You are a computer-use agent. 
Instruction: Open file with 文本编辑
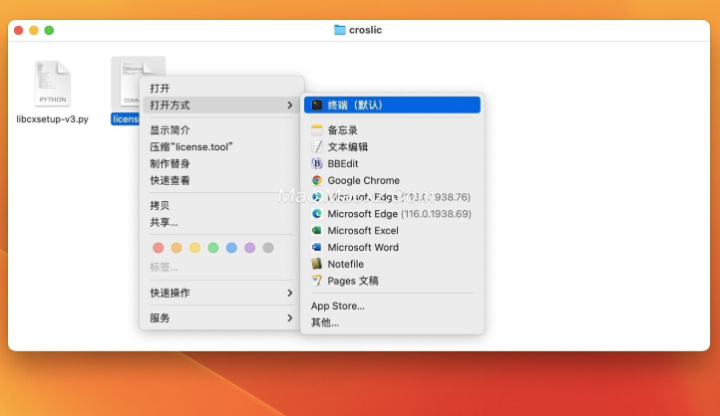pyautogui.click(x=348, y=147)
